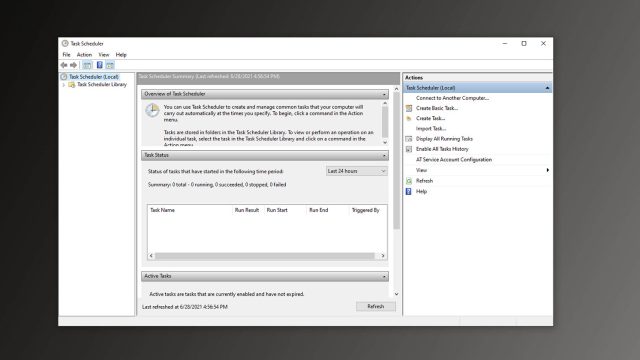The image size is (640, 360).
Task: Click the Enable All Tasks History icon
Action: pyautogui.click(x=409, y=149)
